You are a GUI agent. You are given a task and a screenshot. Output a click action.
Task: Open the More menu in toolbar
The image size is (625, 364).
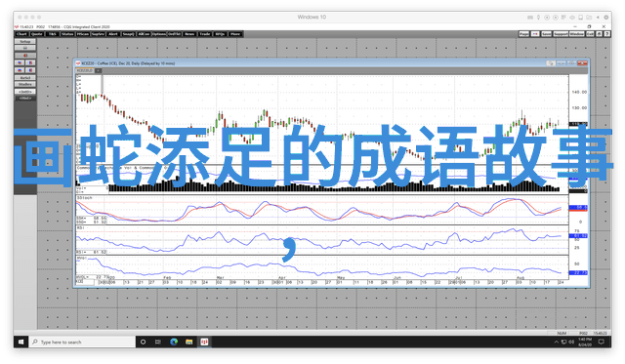point(235,34)
